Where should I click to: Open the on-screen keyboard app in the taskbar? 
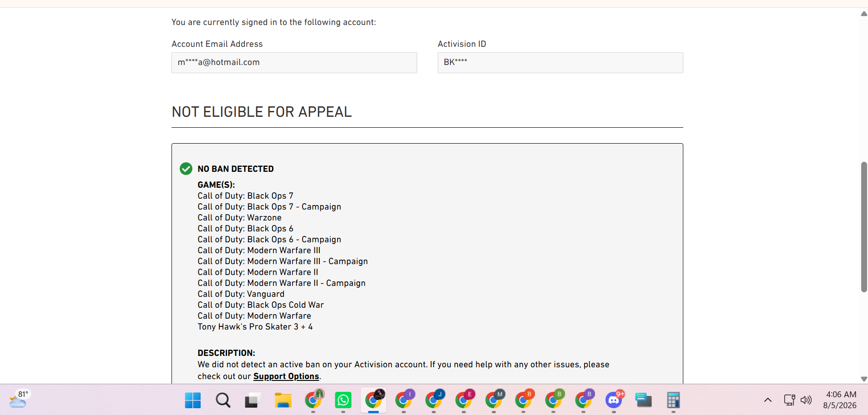[x=644, y=400]
